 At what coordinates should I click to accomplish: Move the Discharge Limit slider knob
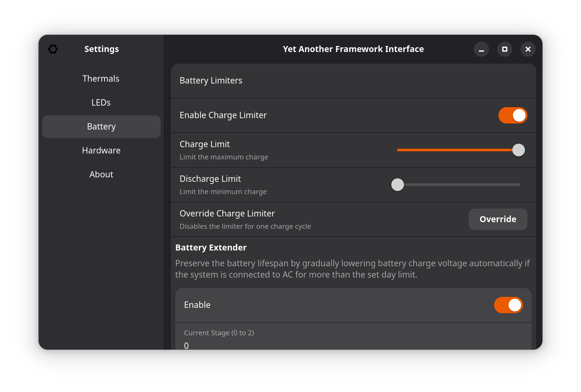coord(397,185)
